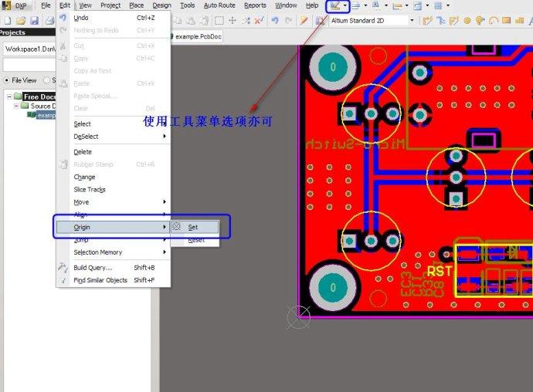Click the place polygon plane icon

point(519,21)
